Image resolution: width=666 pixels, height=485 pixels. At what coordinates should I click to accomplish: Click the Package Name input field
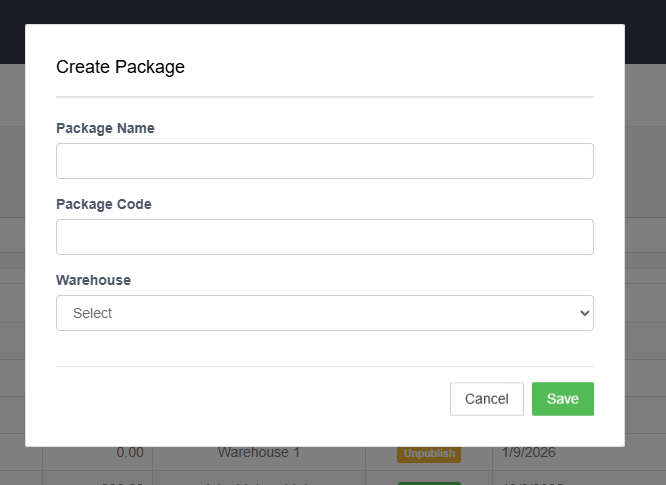point(324,161)
